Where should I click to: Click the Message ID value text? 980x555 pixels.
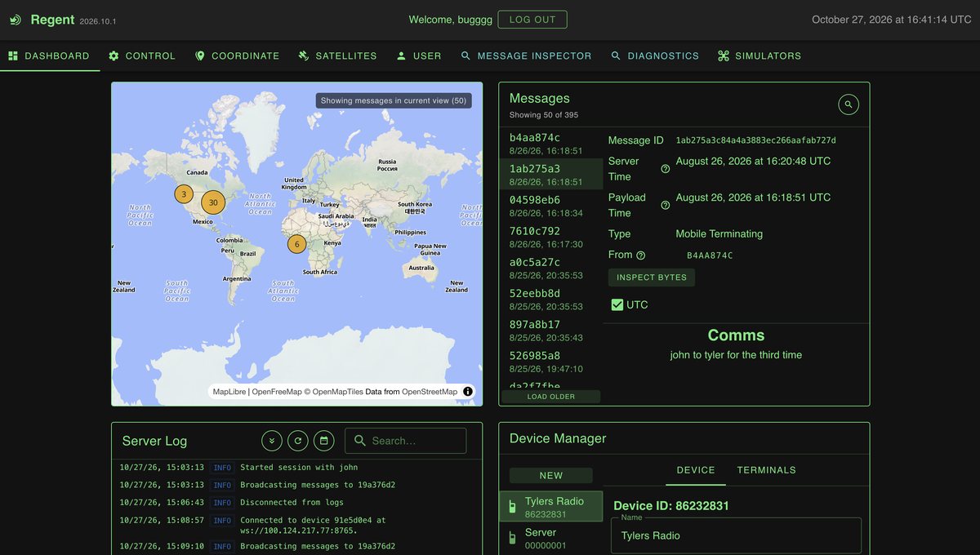click(x=756, y=140)
